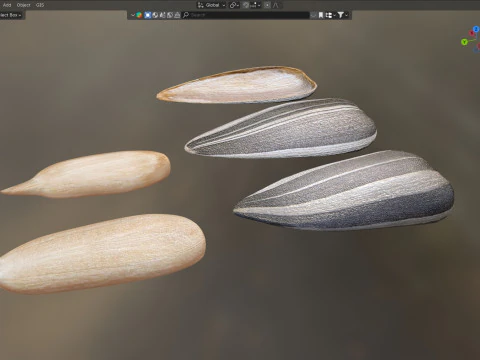
Task: Click the colorful asset library icon
Action: tap(139, 15)
